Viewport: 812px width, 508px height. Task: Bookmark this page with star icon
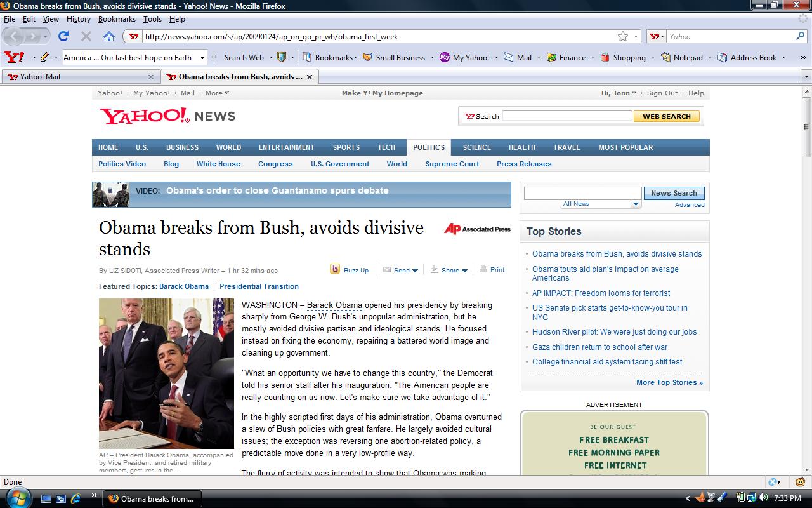coord(623,36)
